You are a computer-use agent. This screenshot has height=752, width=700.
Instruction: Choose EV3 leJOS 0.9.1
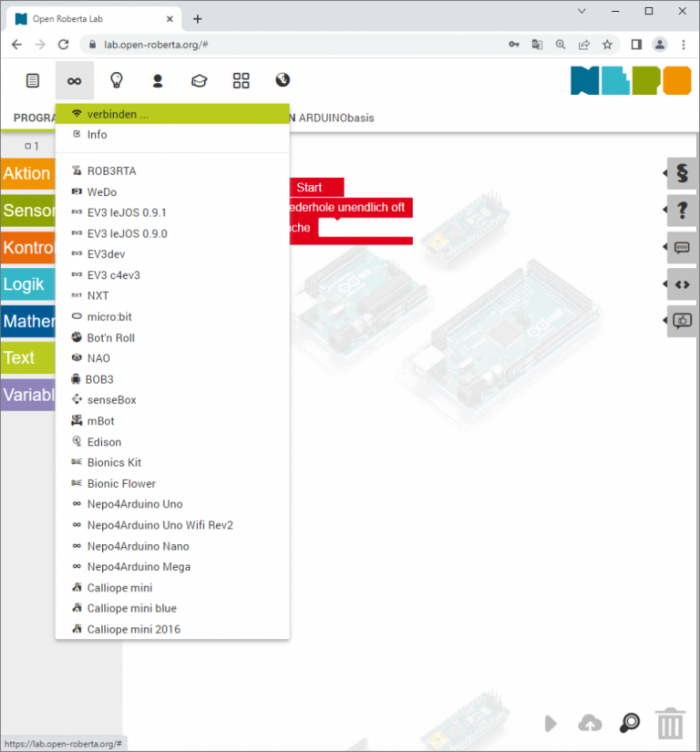172,213
